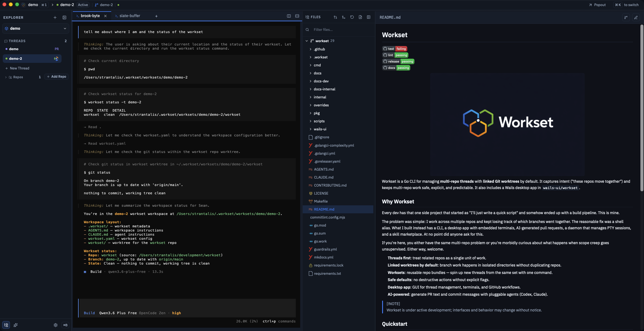
Task: Collapse the Files panel via its sidebar icon
Action: [x=369, y=17]
